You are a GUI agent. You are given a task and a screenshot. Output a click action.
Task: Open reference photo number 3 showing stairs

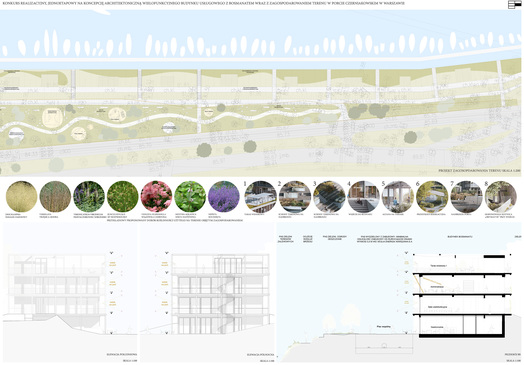click(x=329, y=197)
